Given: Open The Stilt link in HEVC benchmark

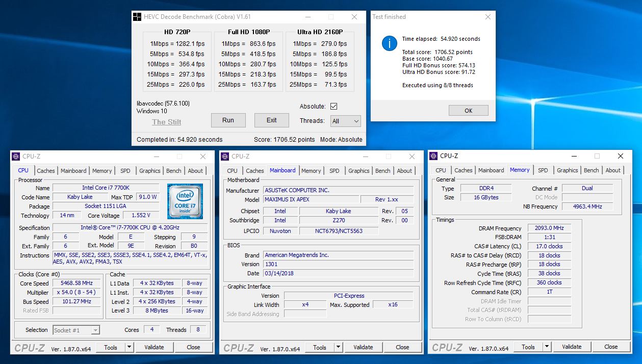Looking at the screenshot, I should pyautogui.click(x=166, y=122).
